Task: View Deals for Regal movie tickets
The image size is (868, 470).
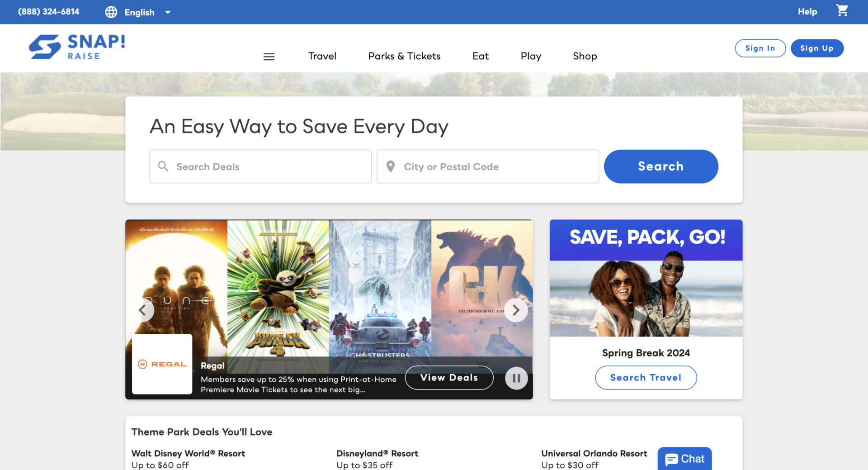Action: pyautogui.click(x=449, y=377)
